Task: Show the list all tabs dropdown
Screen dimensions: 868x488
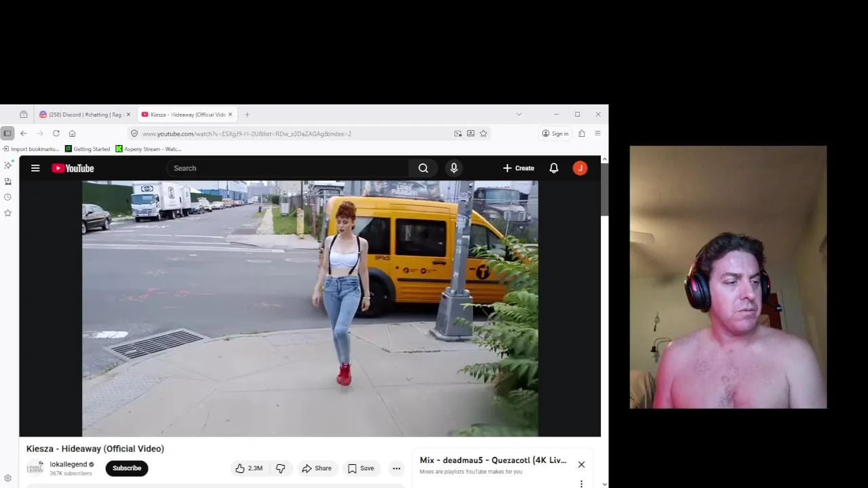Action: click(519, 115)
